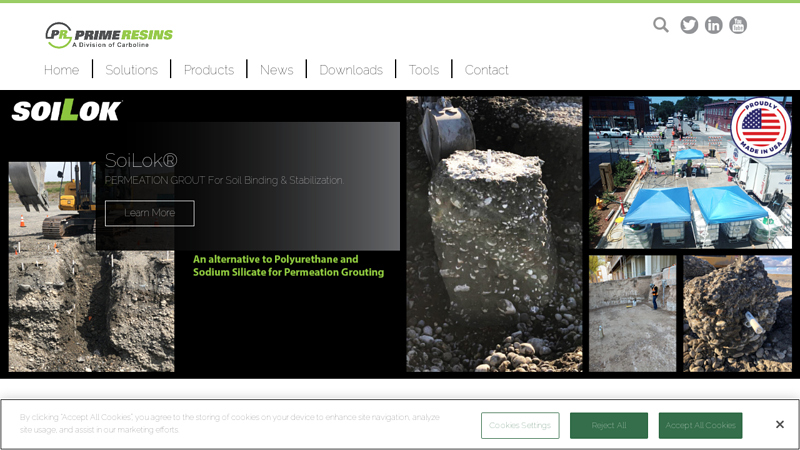This screenshot has height=450, width=800.
Task: Open the site search magnifier icon
Action: click(661, 25)
